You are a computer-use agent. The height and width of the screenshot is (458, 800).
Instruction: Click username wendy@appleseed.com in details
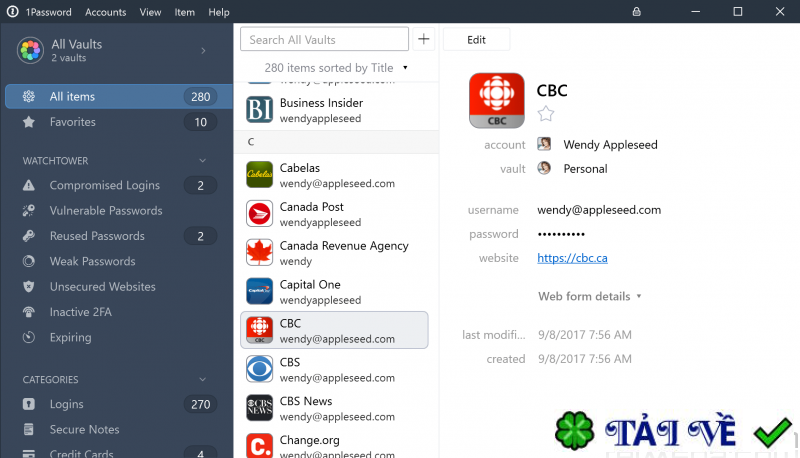[599, 210]
